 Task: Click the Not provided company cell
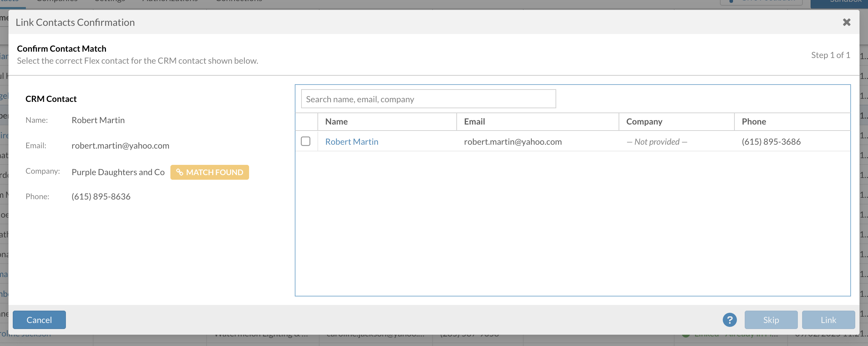[x=657, y=142]
